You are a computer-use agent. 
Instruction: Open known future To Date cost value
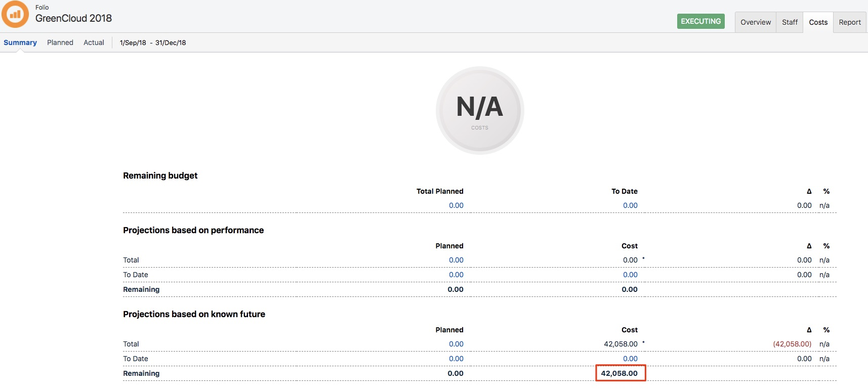tap(630, 359)
